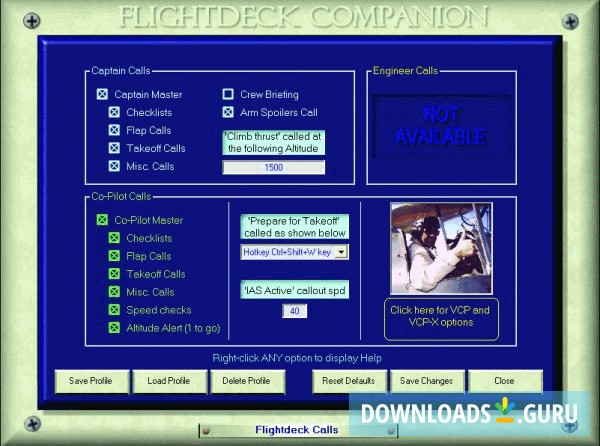The width and height of the screenshot is (600, 446).
Task: Click Right-click ANY option help text
Action: click(297, 358)
